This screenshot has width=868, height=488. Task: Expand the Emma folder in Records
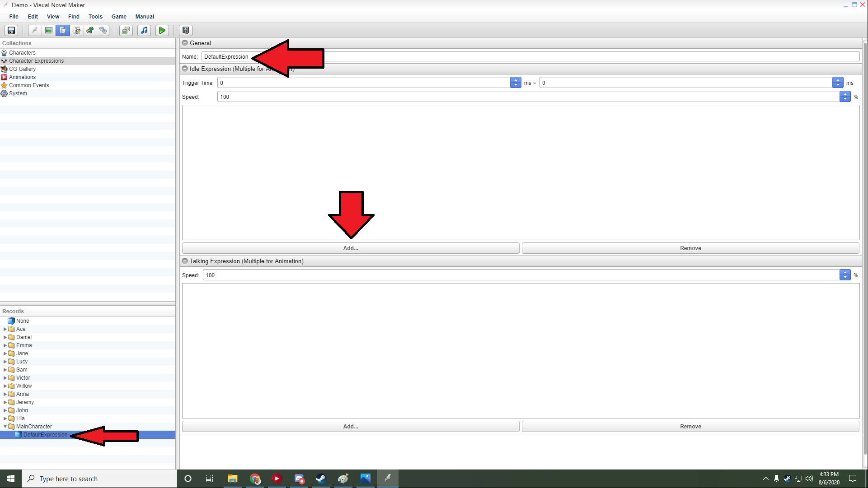click(x=5, y=345)
